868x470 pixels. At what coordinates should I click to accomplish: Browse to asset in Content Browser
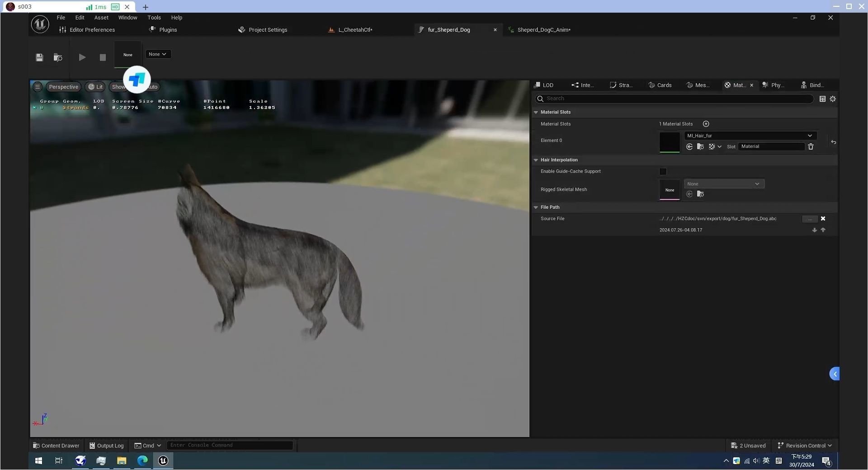coord(58,57)
